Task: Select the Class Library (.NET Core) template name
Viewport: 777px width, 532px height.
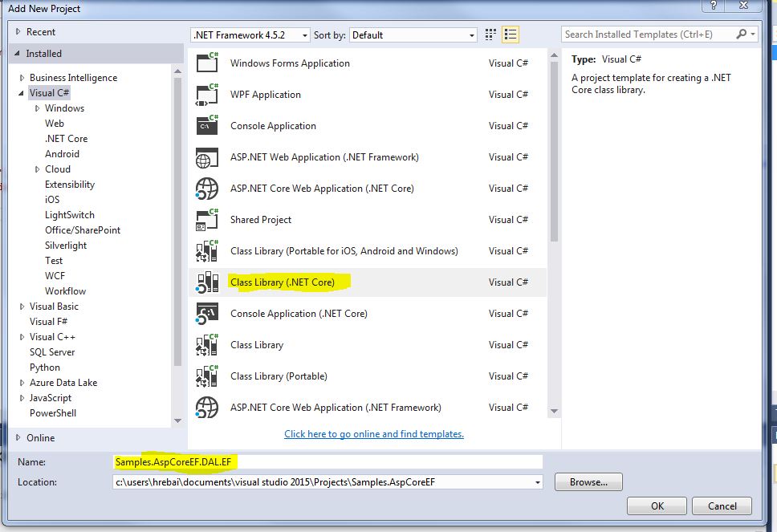Action: coord(283,282)
